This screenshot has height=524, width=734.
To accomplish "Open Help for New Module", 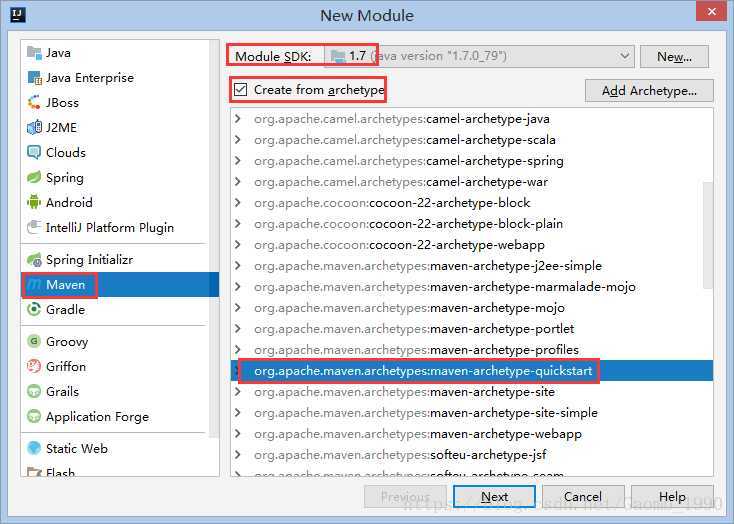I will pyautogui.click(x=672, y=496).
